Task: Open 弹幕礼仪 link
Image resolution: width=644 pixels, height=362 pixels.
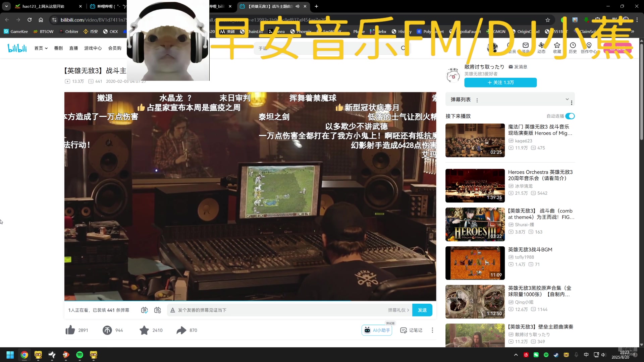Action: tap(398, 310)
